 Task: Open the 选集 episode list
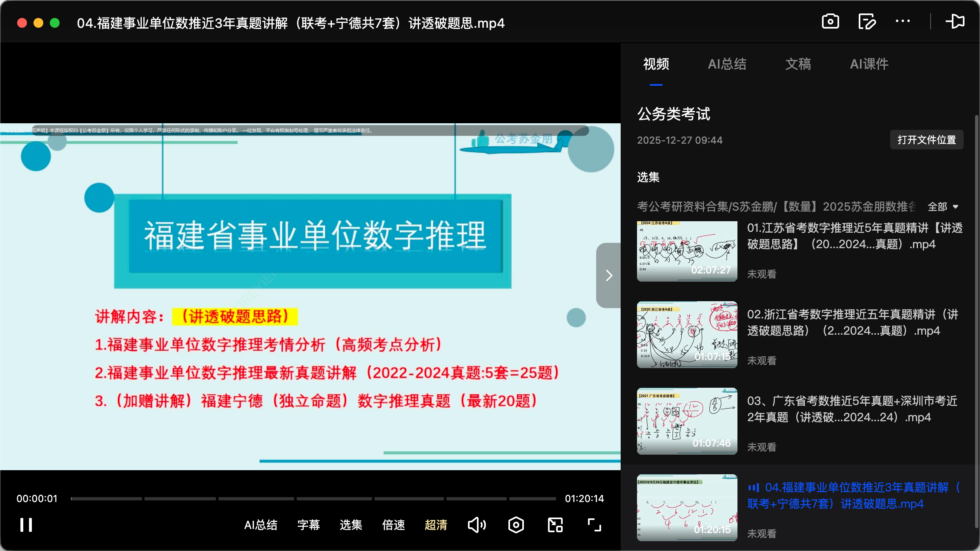350,525
